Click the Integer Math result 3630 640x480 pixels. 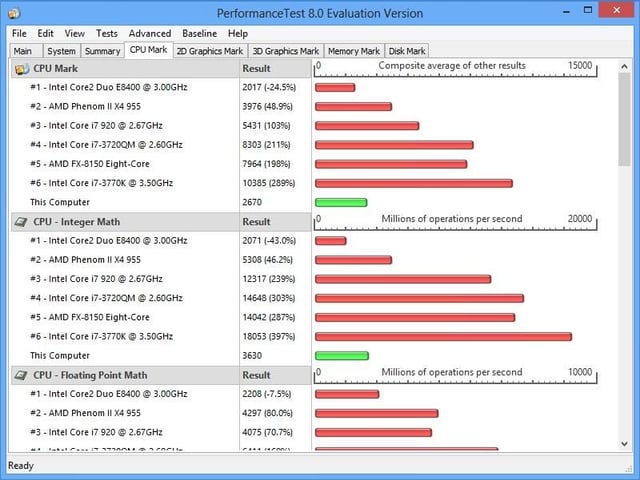(x=252, y=356)
